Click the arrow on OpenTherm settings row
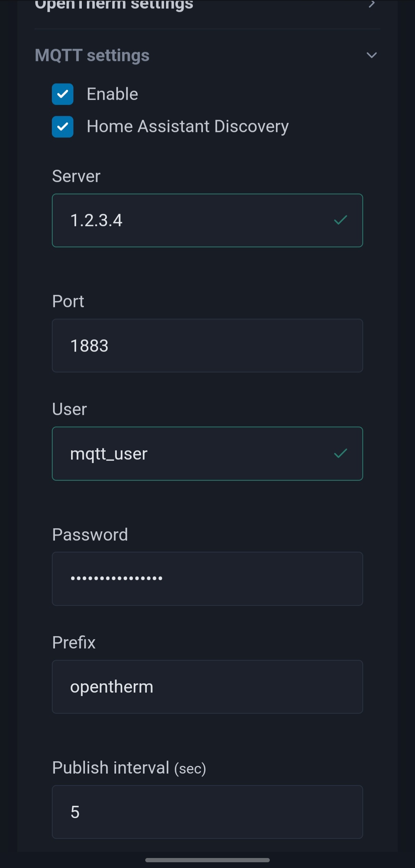This screenshot has width=415, height=868. [371, 5]
